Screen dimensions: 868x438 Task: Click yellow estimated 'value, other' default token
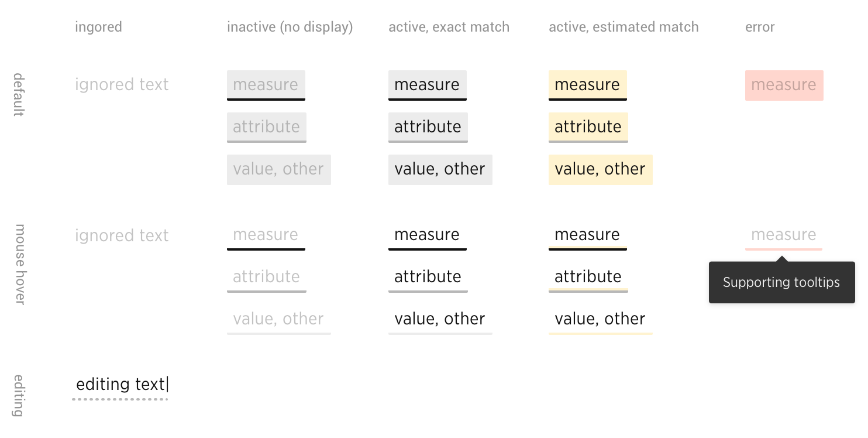(601, 170)
